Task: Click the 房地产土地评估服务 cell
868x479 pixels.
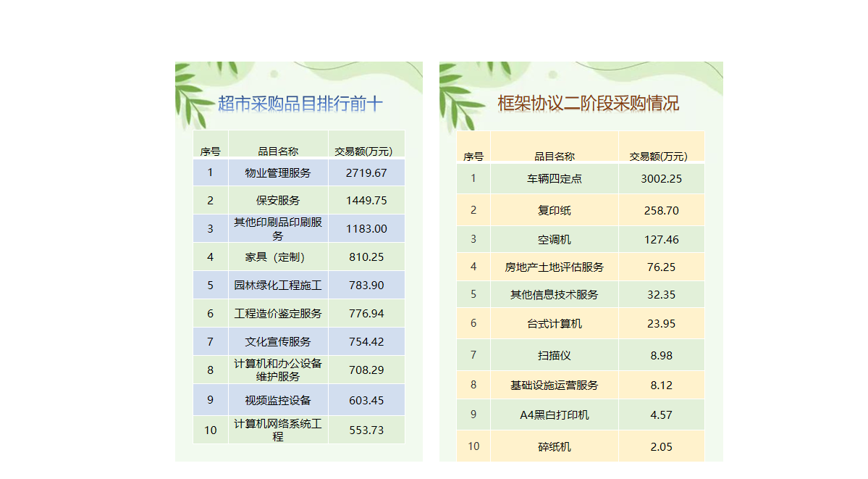Action: tap(554, 267)
